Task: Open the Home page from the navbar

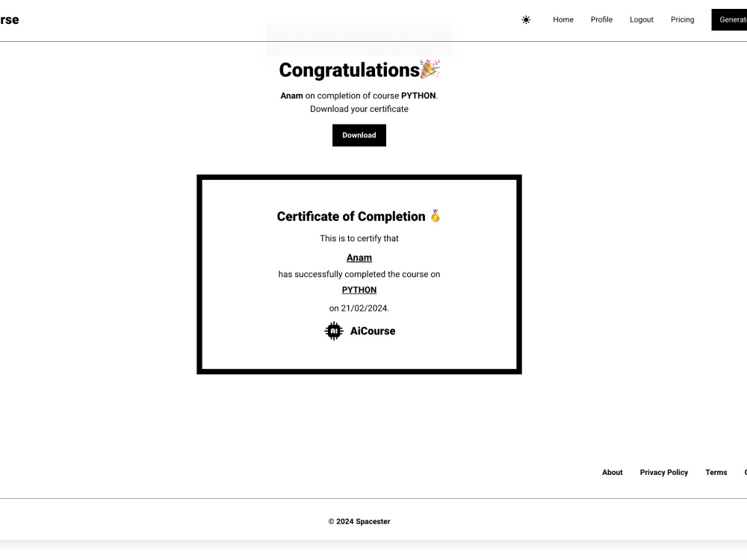Action: 563,19
